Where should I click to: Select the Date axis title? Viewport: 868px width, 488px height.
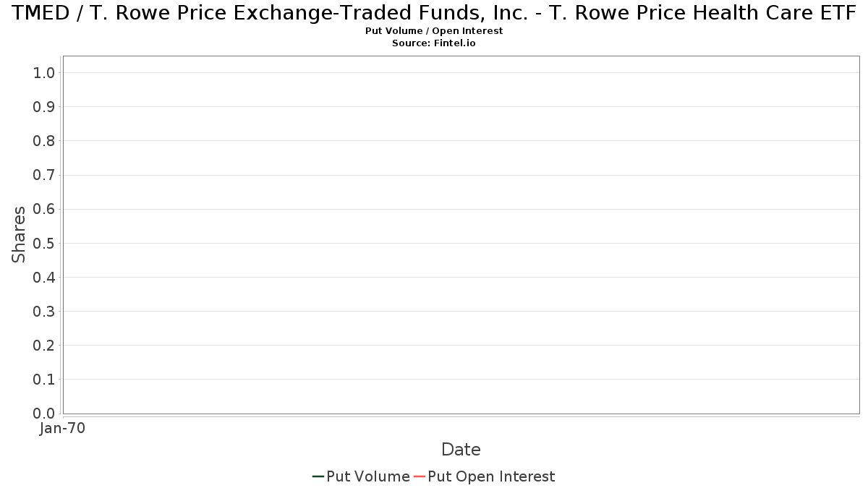pyautogui.click(x=461, y=450)
